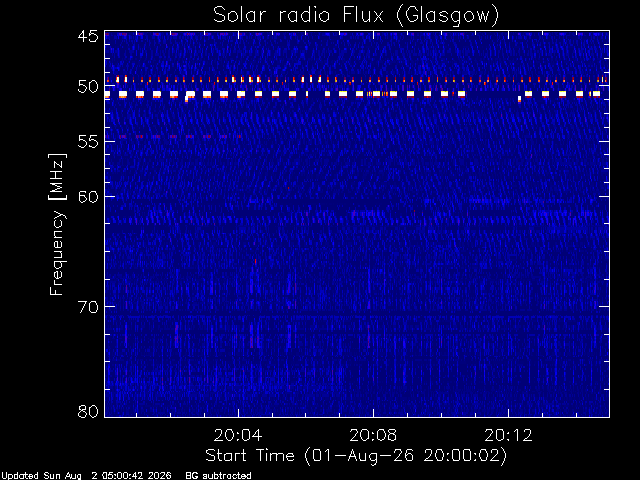640x480 pixels.
Task: Click the 55 MHz frequency axis label
Action: tap(88, 142)
